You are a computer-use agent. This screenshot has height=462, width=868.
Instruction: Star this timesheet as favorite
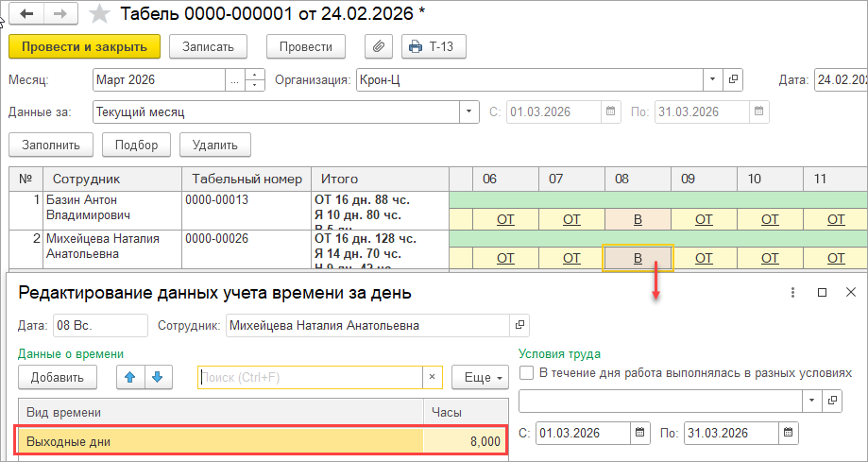click(99, 14)
